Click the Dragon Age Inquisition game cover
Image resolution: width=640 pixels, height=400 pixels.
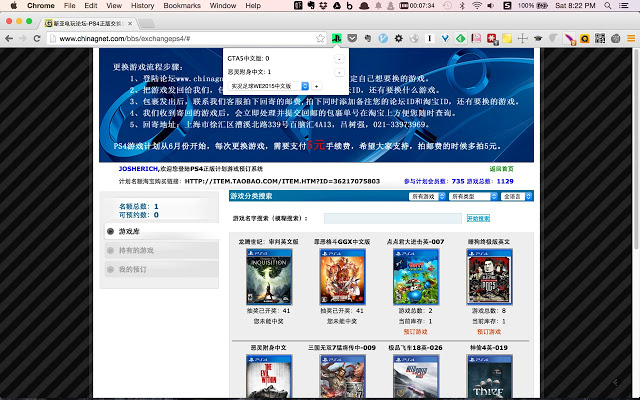coord(269,277)
